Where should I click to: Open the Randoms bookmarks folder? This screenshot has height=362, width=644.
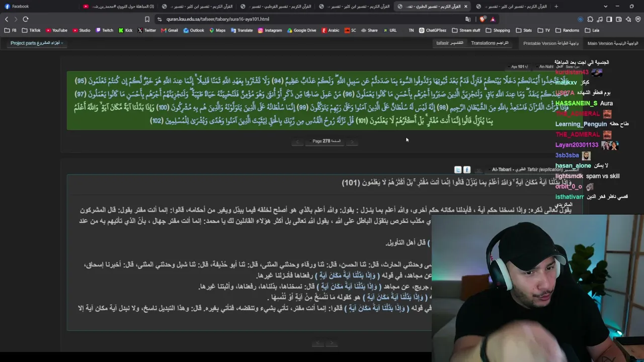[x=567, y=30]
